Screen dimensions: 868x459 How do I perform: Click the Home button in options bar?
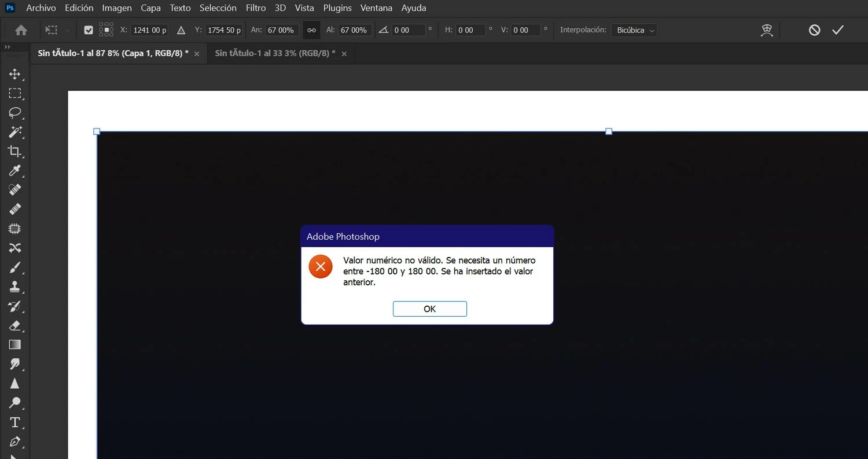pyautogui.click(x=21, y=30)
